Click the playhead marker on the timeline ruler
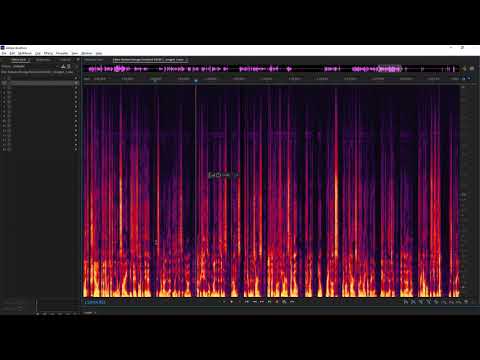Image resolution: width=480 pixels, height=360 pixels. [196, 80]
